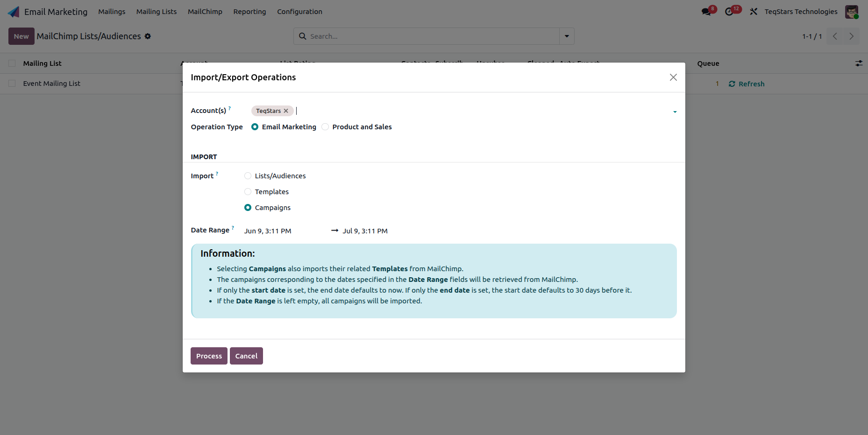The image size is (868, 435).
Task: Select Product and Sales operation type
Action: (x=325, y=127)
